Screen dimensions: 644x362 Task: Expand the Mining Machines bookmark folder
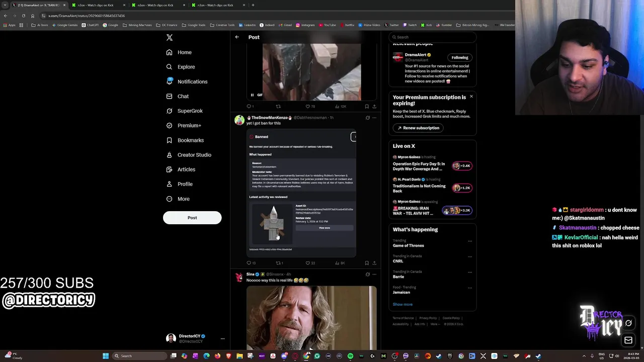[x=136, y=25]
